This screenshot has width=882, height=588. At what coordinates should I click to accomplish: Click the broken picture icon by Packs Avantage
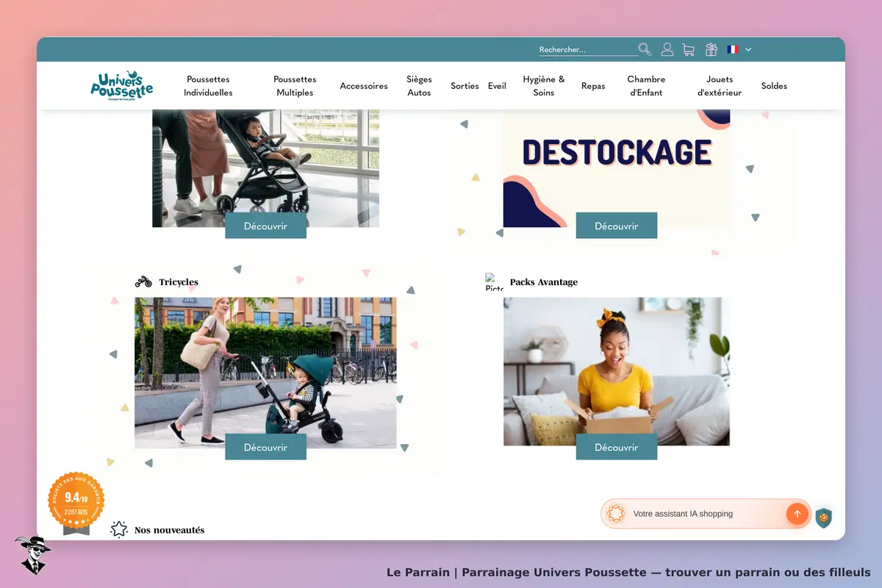pyautogui.click(x=495, y=282)
